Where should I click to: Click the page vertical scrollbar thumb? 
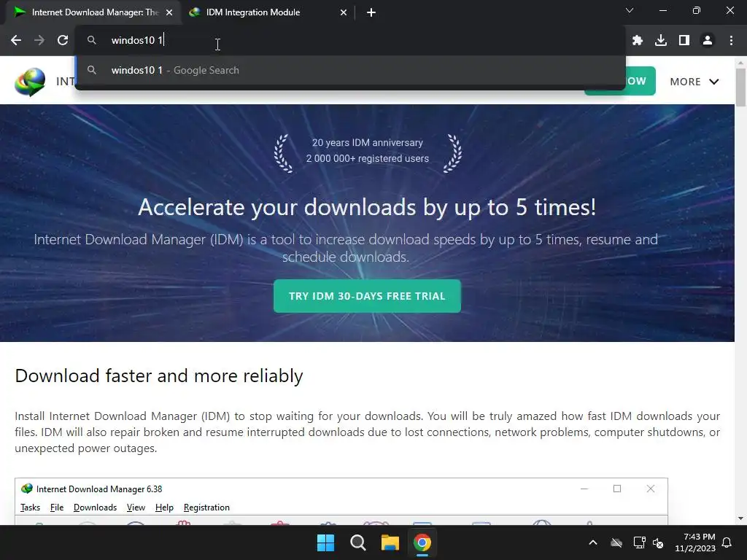tap(741, 87)
